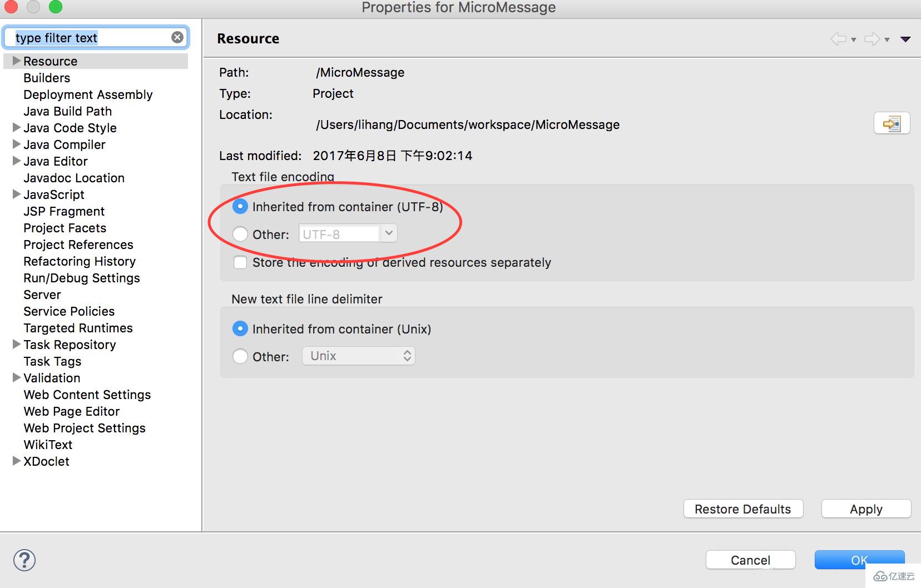Select Inherited from container (Unix) radio
The width and height of the screenshot is (921, 588).
(240, 329)
